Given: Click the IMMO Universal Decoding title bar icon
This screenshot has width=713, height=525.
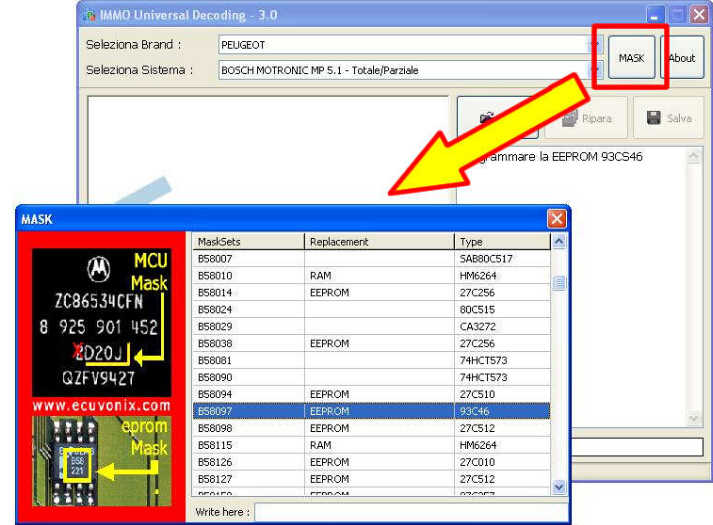Looking at the screenshot, I should (90, 15).
